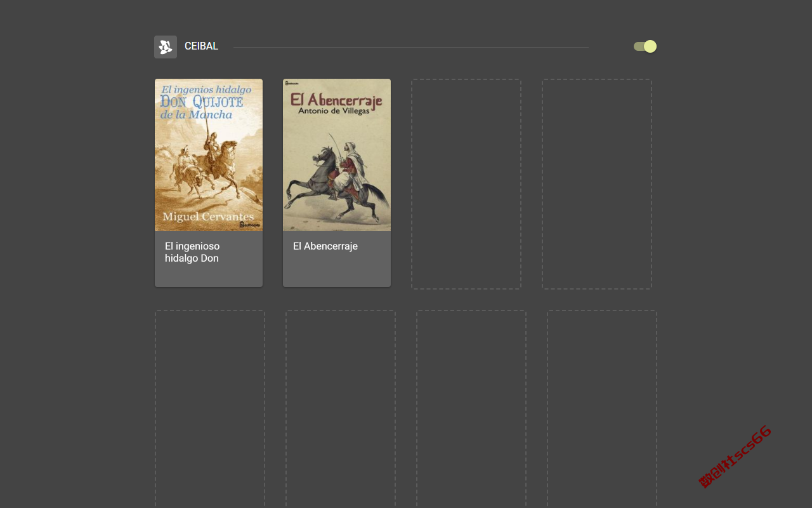Open the Don Quijote book cover
Viewport: 812px width, 508px height.
click(x=209, y=155)
